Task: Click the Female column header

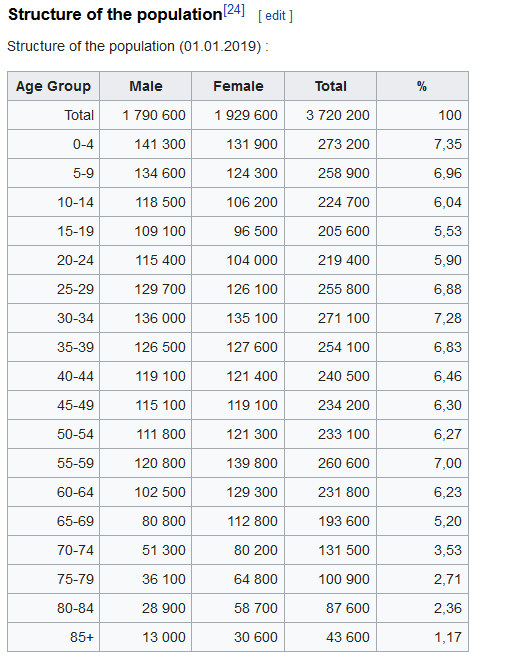Action: click(238, 86)
